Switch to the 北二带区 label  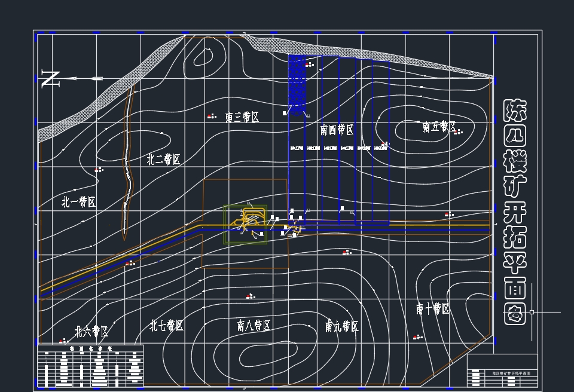(163, 158)
